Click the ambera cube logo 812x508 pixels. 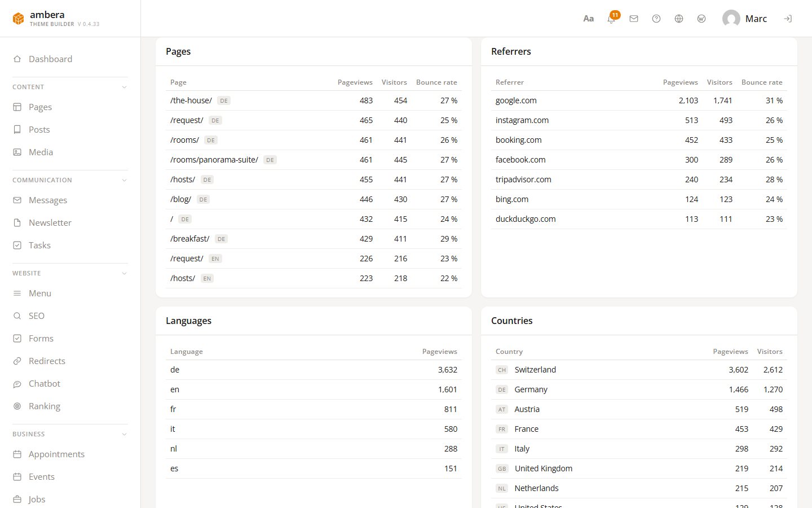(x=19, y=19)
